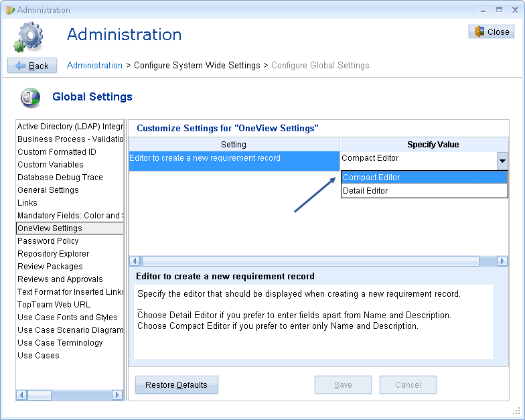Choose Compact Editor from dropdown list
This screenshot has height=420, width=525.
click(x=425, y=177)
